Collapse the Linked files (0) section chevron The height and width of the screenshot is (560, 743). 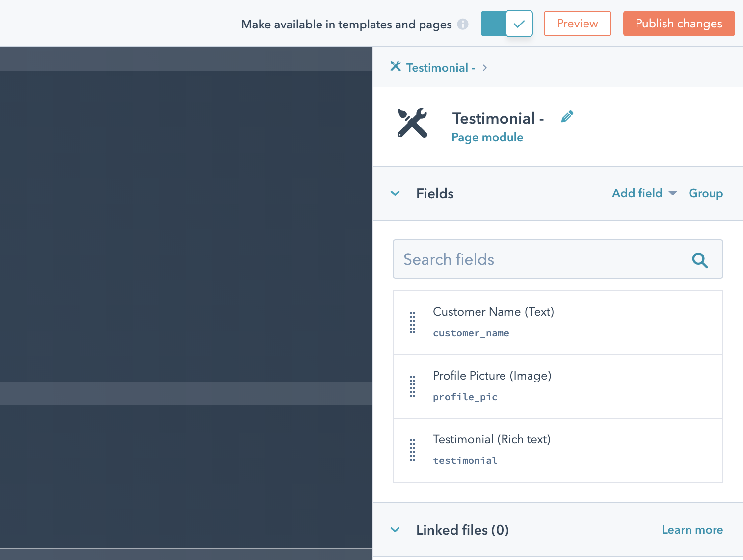(395, 530)
